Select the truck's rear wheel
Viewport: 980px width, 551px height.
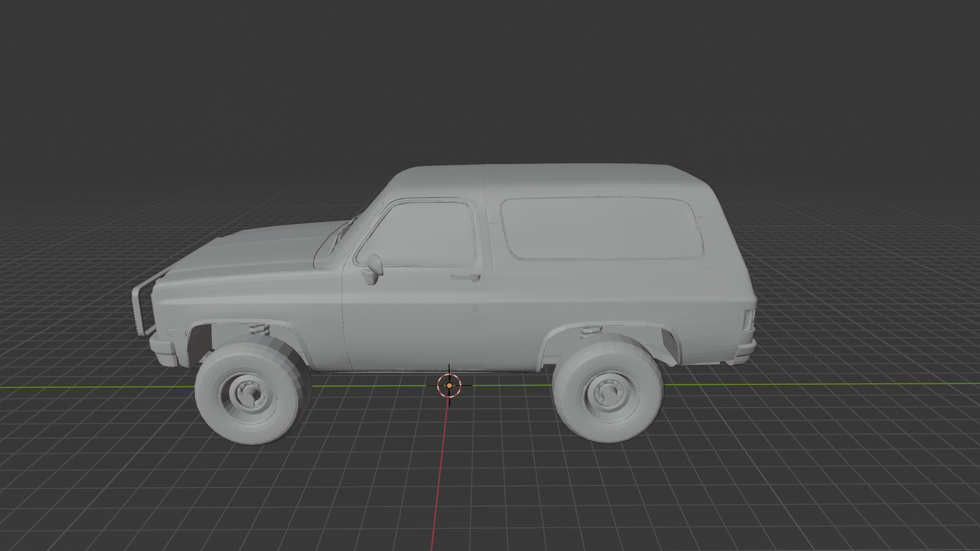(608, 389)
